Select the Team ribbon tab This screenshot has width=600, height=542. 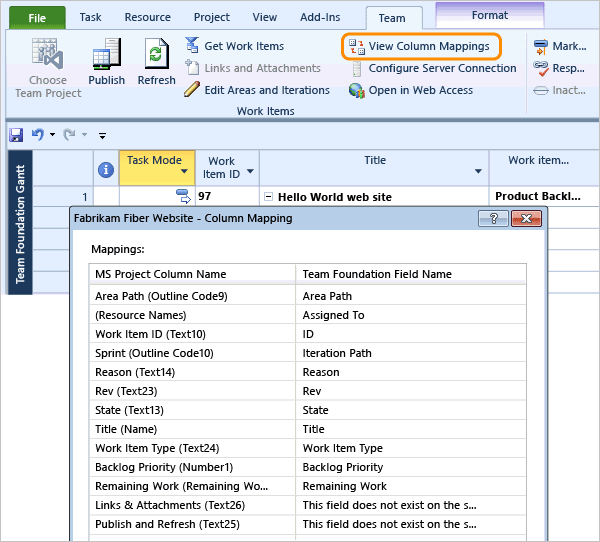pos(392,18)
